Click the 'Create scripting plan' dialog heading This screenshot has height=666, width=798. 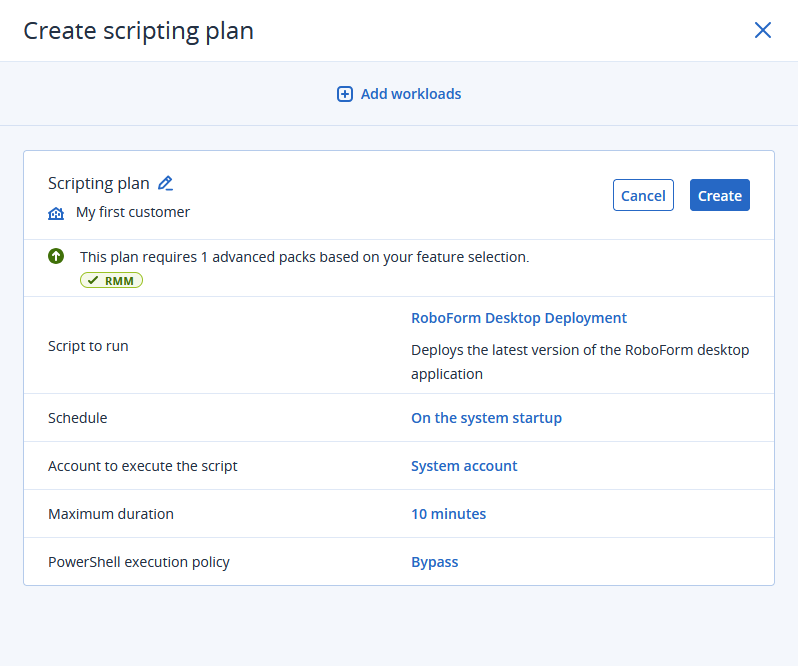138,31
